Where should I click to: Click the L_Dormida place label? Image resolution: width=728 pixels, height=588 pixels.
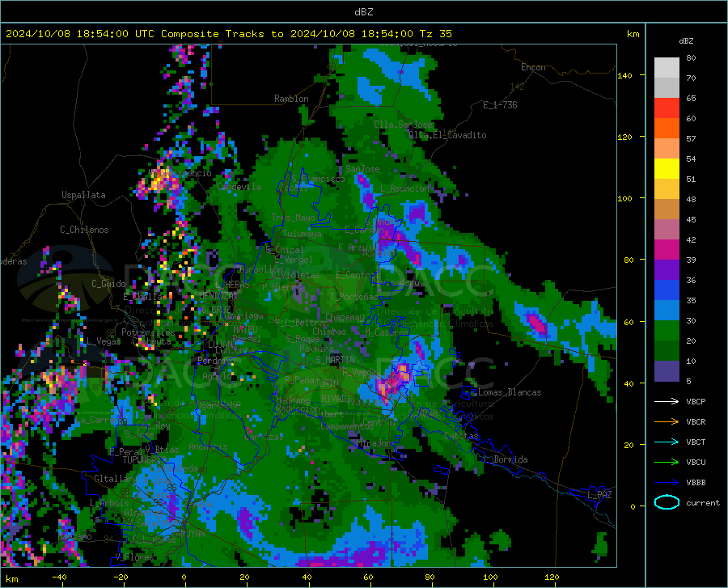506,459
